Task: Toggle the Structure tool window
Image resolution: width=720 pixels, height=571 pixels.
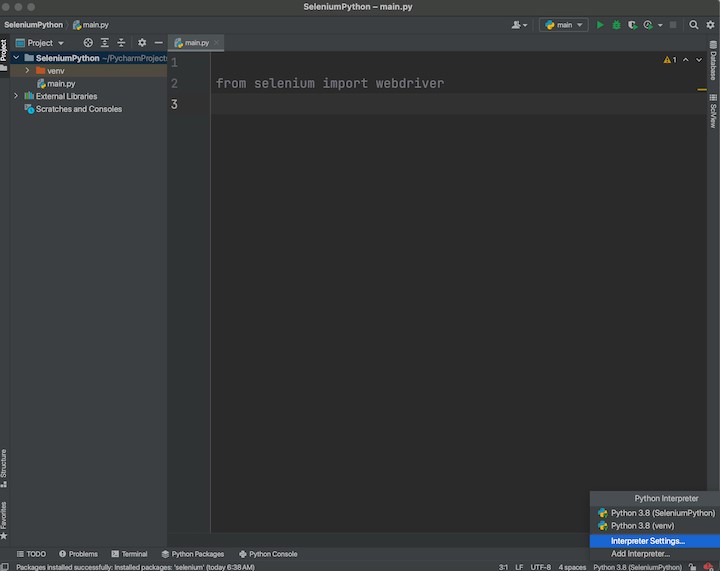Action: click(x=4, y=464)
